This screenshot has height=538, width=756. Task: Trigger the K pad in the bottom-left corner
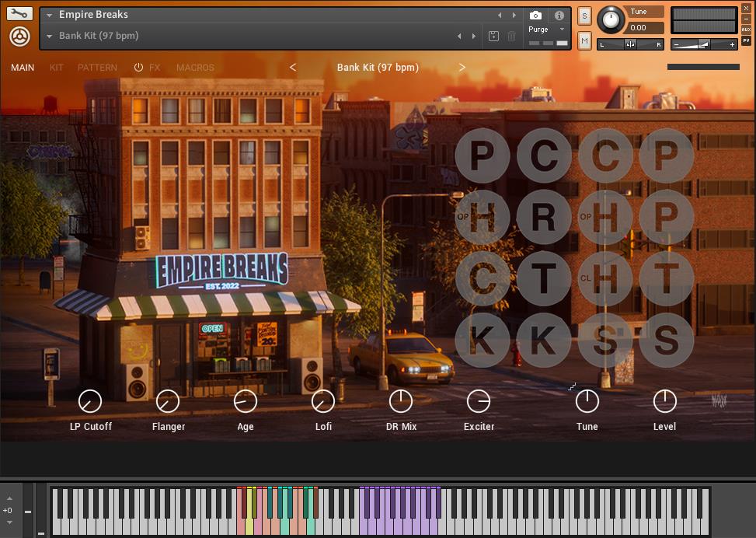[483, 341]
